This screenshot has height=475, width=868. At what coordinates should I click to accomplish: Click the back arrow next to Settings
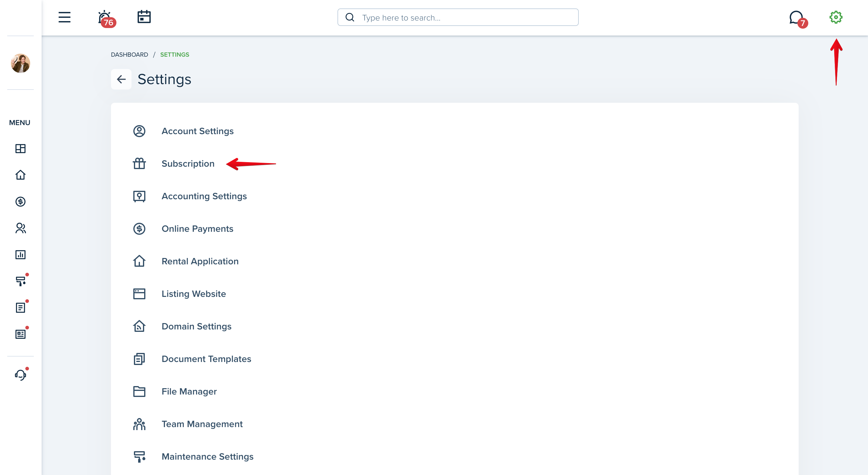tap(121, 79)
